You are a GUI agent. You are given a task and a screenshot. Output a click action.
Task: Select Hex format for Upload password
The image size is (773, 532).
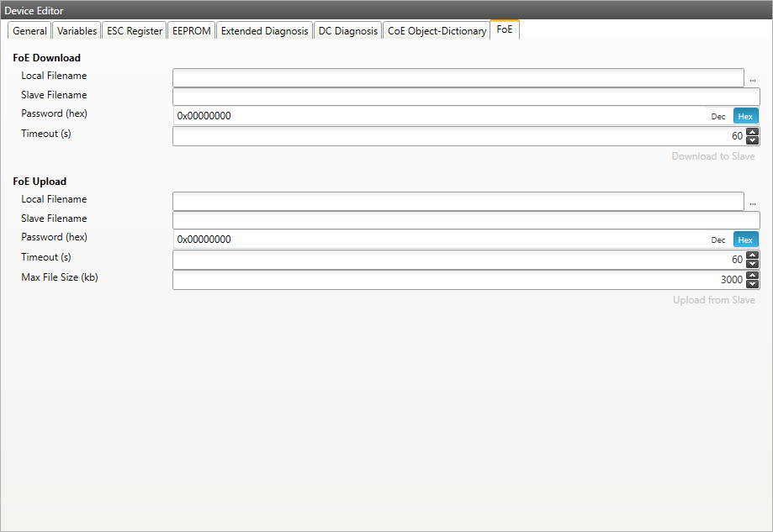coord(745,240)
